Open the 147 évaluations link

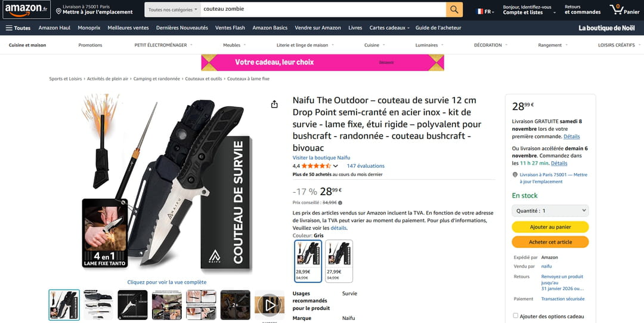click(366, 166)
